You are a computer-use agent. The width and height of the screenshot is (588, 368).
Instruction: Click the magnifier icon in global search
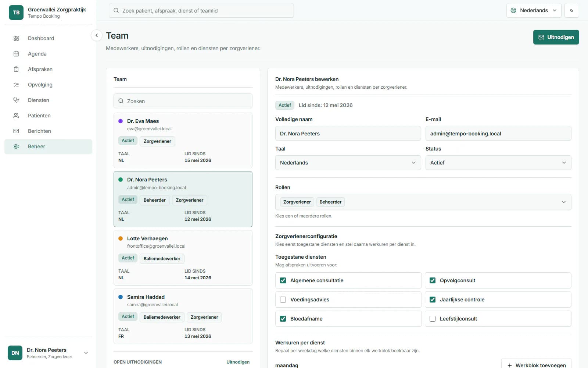tap(116, 10)
